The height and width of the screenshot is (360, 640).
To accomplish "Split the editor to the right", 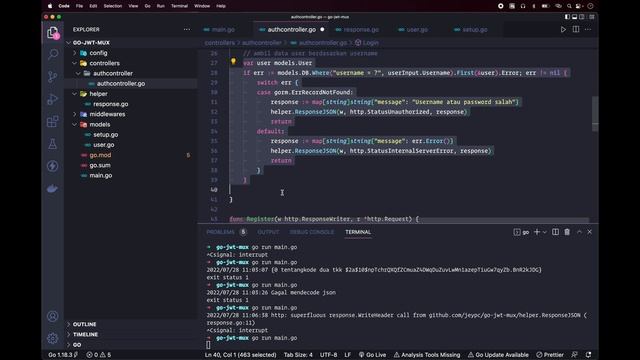I will [x=576, y=29].
